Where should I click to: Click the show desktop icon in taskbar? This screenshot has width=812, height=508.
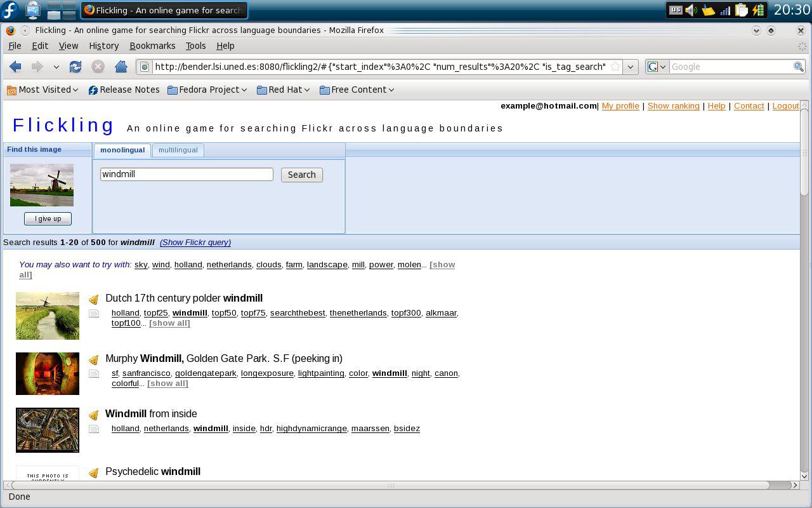[32, 10]
